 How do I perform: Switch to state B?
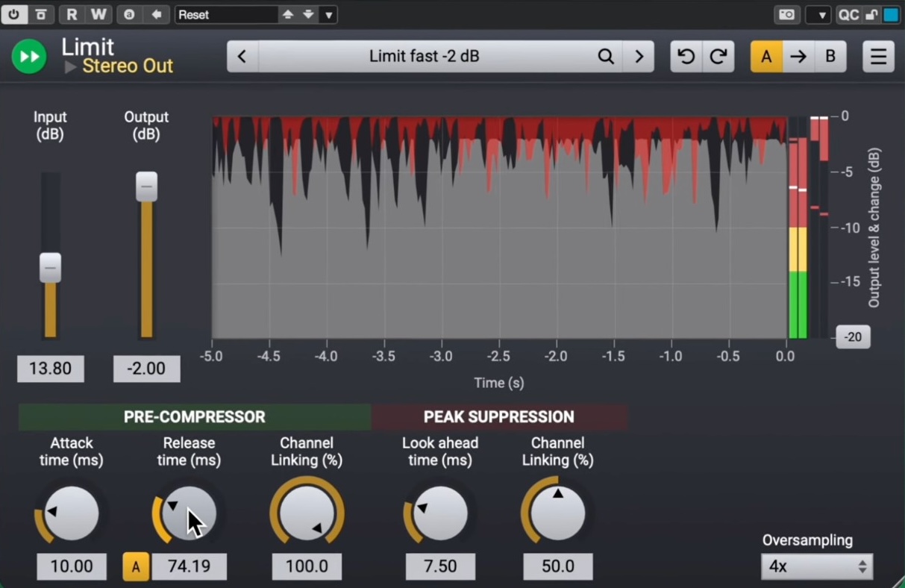point(830,57)
